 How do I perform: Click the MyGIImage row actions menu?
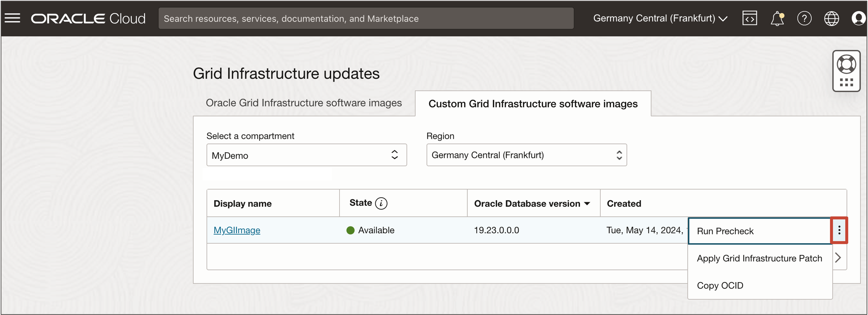pos(839,230)
